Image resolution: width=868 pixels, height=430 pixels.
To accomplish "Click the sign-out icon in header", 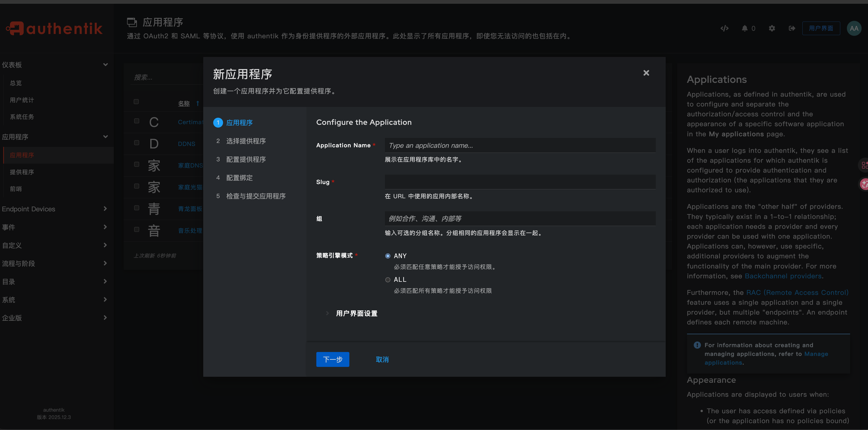I will tap(792, 28).
